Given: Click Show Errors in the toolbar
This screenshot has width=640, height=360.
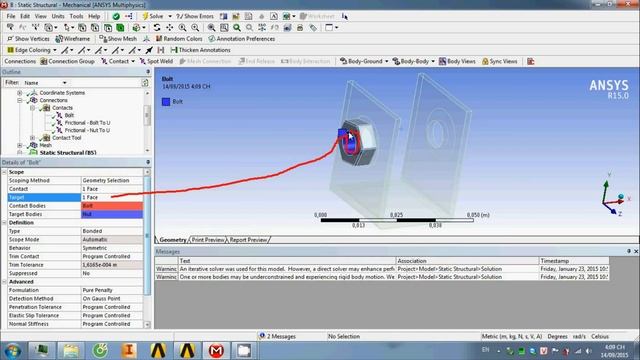Looking at the screenshot, I should 195,16.
